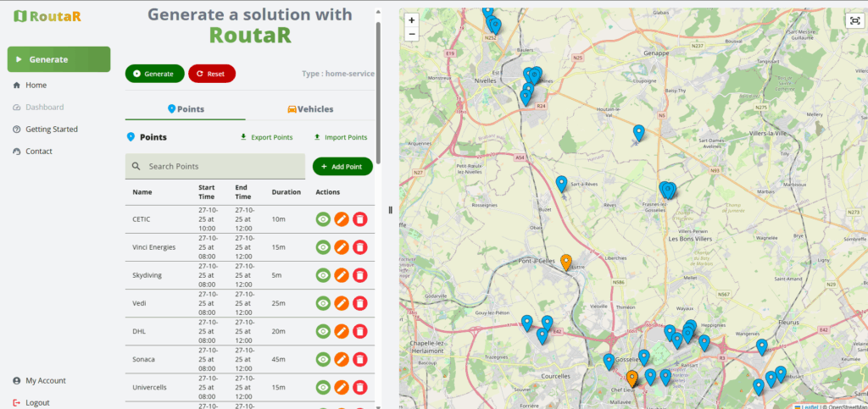Click orange marker near Pont-à-Celles
Screen dimensions: 868x409
(566, 262)
